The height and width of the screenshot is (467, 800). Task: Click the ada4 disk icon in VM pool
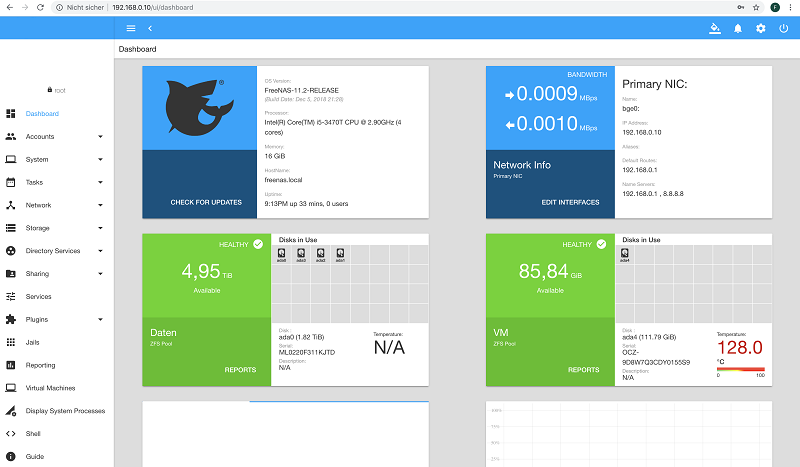click(625, 257)
